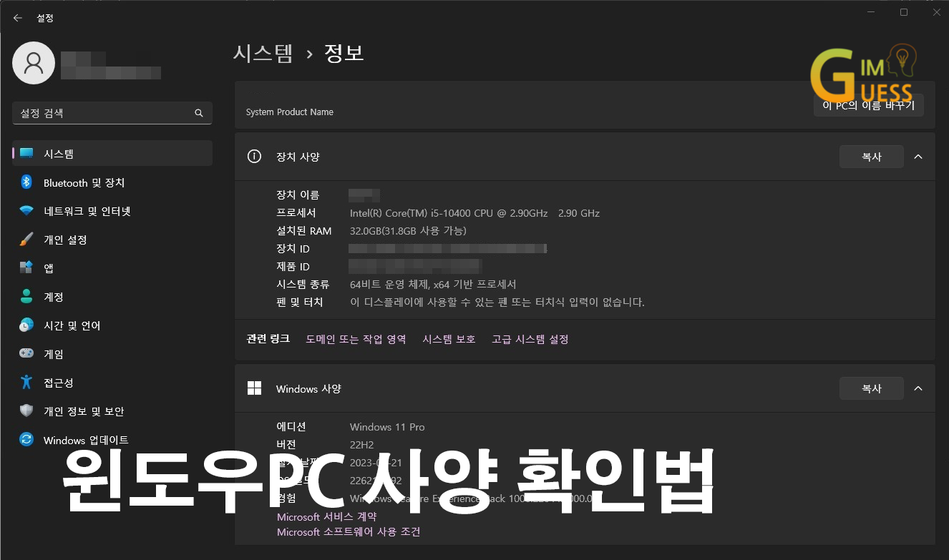
Task: Collapse the 장치 사양 section chevron
Action: [x=918, y=157]
